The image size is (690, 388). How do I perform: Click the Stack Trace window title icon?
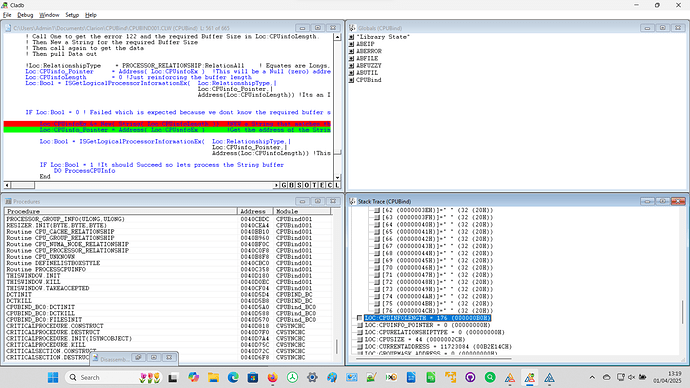tap(352, 201)
